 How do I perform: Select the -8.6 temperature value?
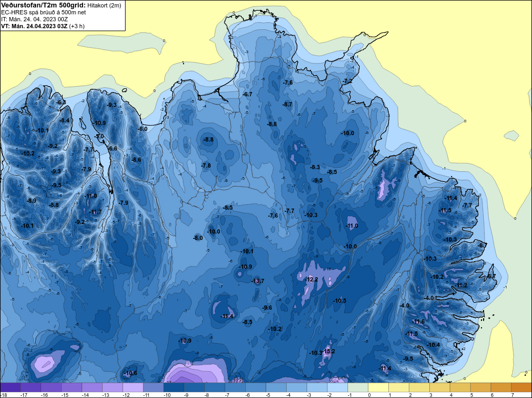pos(136,160)
